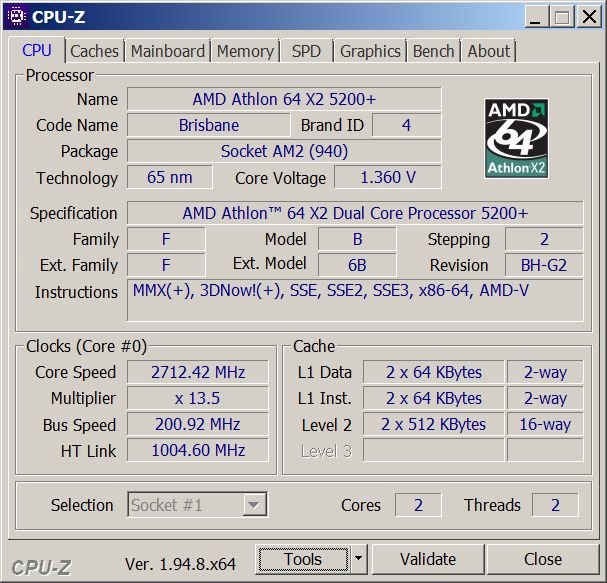Expand the Tools dropdown arrow

(x=359, y=559)
